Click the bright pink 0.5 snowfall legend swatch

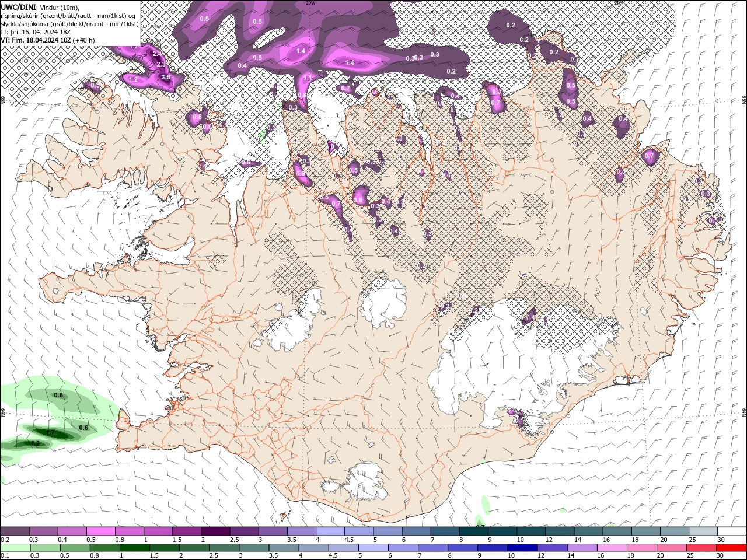[100, 531]
